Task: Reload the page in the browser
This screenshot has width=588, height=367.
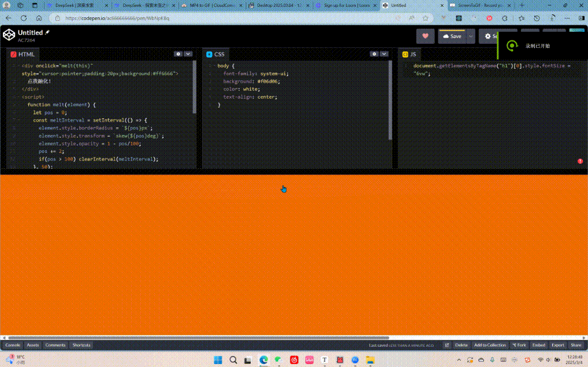Action: tap(24, 18)
